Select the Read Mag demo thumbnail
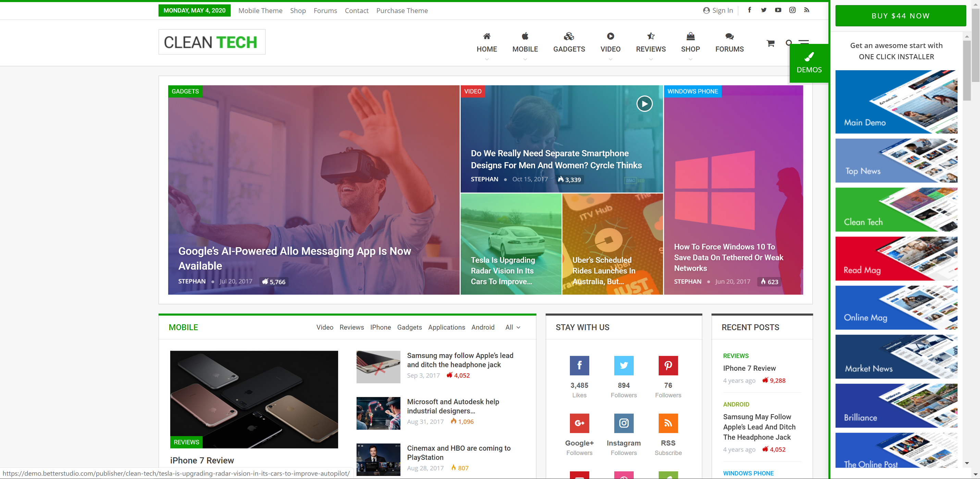The image size is (980, 479). [896, 259]
